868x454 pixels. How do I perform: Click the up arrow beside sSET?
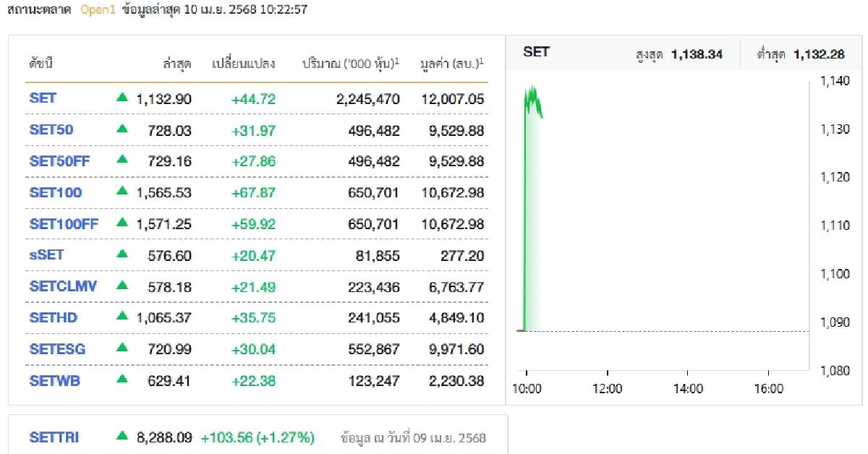coord(122,254)
